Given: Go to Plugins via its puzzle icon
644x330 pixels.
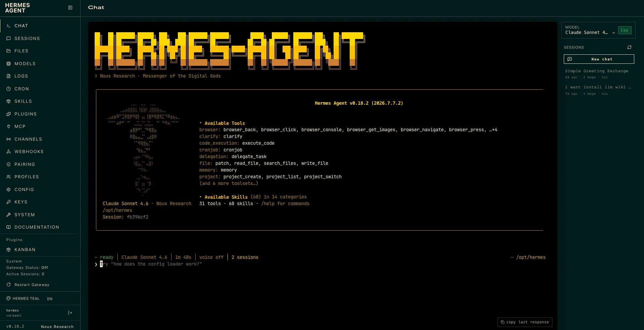Looking at the screenshot, I should point(9,114).
